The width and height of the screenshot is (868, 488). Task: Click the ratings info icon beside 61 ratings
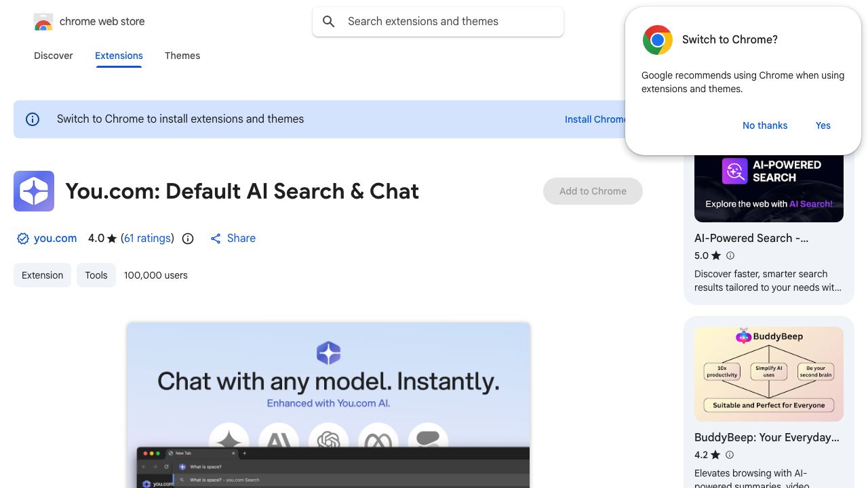188,239
